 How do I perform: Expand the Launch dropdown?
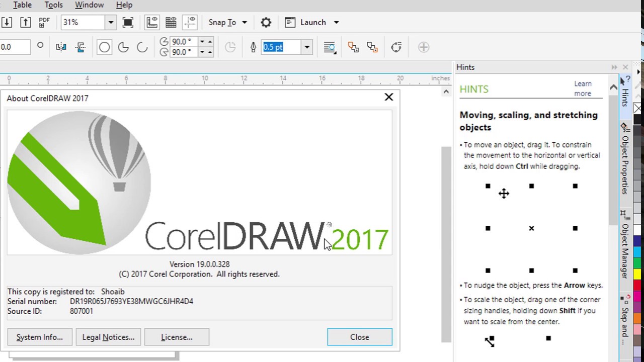point(336,22)
